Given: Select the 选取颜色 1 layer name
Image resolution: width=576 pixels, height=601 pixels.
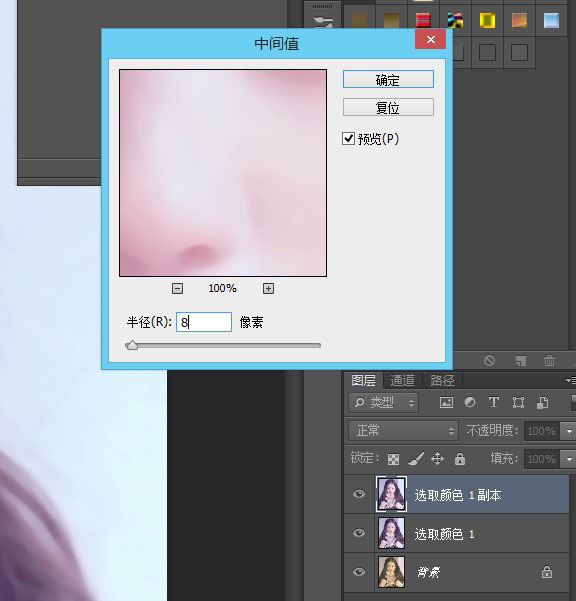Looking at the screenshot, I should [x=445, y=534].
